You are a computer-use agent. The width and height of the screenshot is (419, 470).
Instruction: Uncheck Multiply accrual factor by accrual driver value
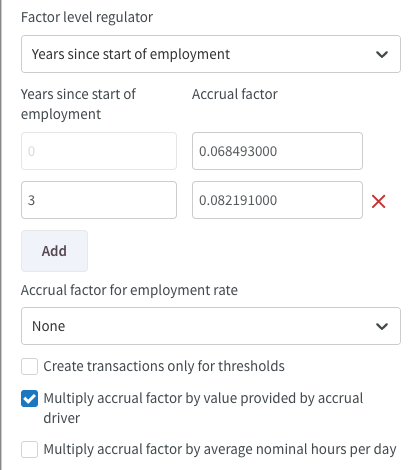29,399
